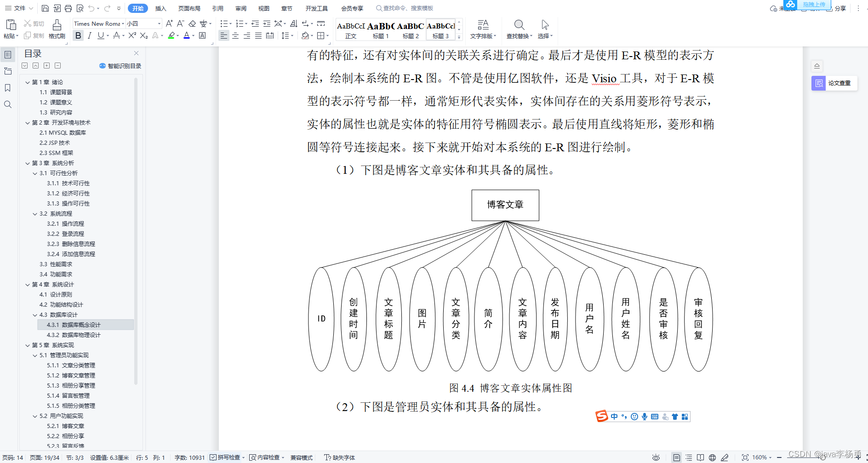This screenshot has width=868, height=463.
Task: Click the Clear Formatting eraser icon
Action: coord(192,23)
